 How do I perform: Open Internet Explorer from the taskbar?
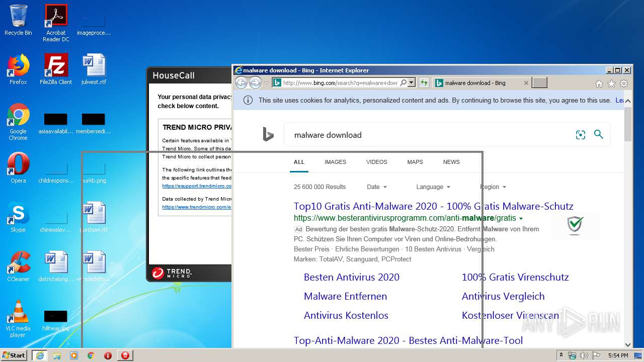point(39,355)
